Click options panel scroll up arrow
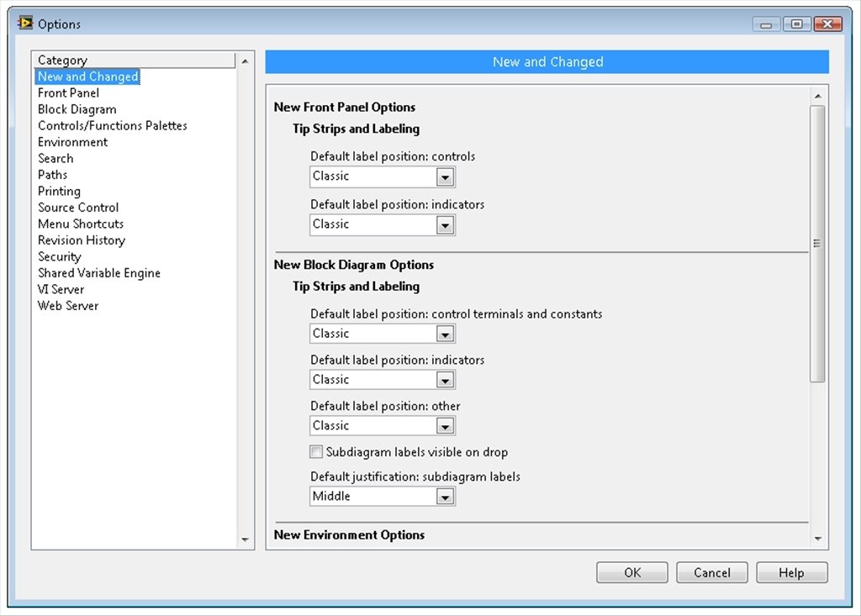 tap(817, 96)
